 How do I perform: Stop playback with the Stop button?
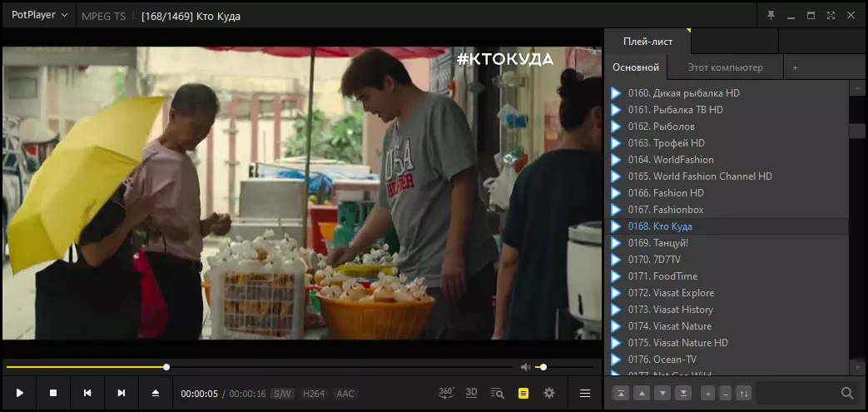[x=53, y=393]
